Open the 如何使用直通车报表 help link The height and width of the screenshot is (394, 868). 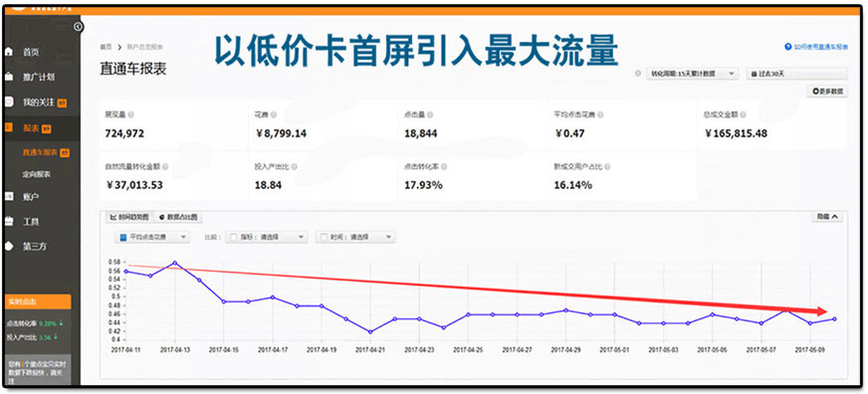tap(820, 48)
